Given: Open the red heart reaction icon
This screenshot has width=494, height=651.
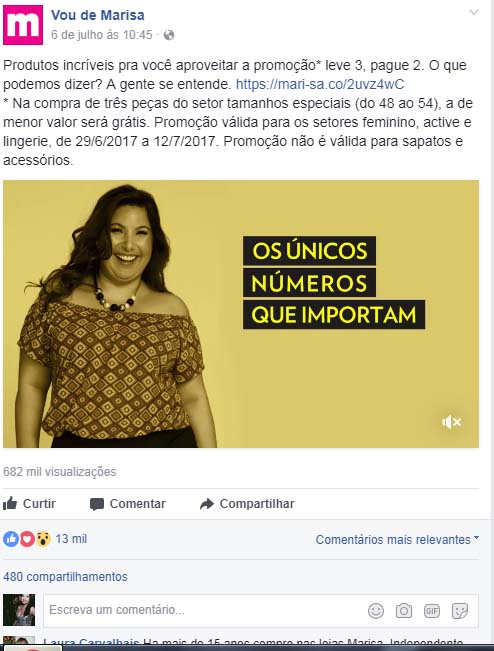Looking at the screenshot, I should pos(27,539).
